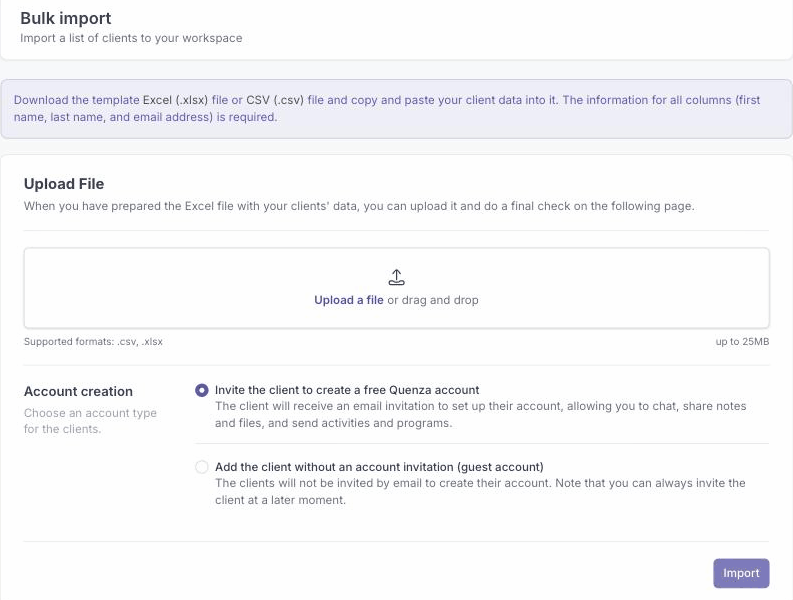Click the 'Upload File' heading
Screen dimensions: 793x600
(x=64, y=184)
